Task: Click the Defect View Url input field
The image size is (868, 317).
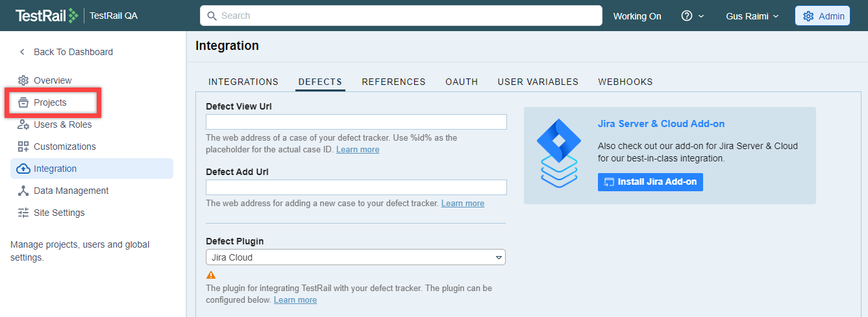Action: [356, 122]
